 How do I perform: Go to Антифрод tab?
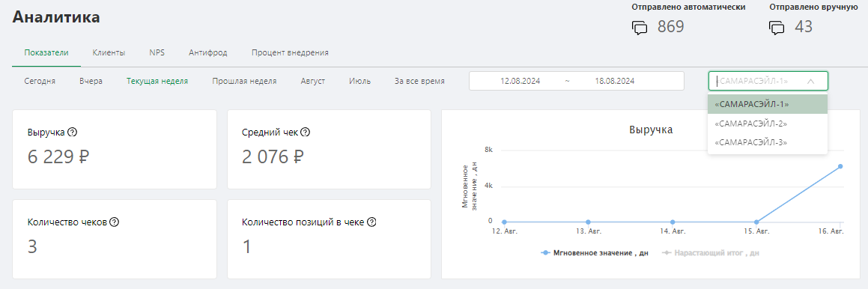208,52
